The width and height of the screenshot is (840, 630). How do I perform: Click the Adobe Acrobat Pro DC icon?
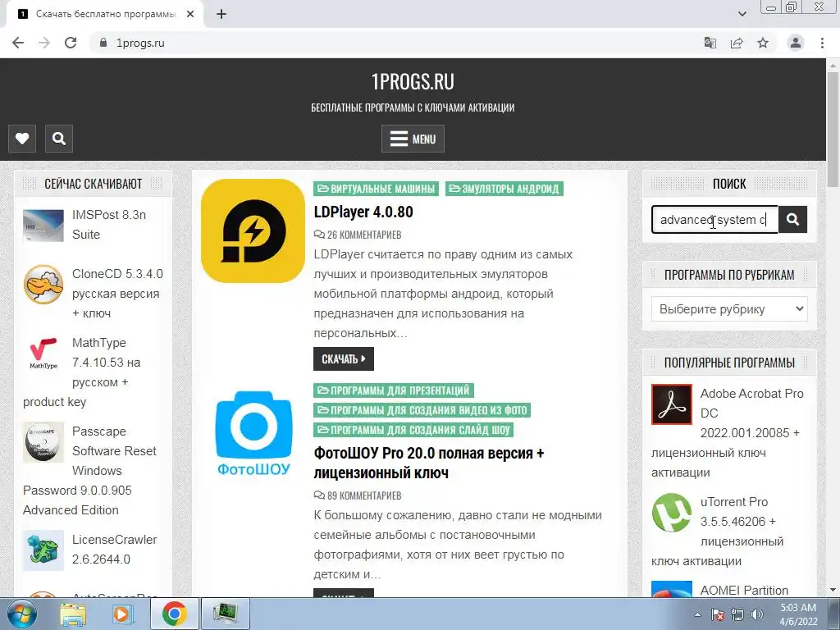672,404
